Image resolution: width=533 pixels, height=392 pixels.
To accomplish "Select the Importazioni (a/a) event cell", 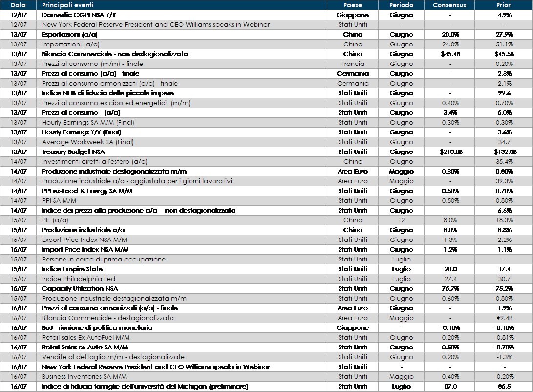I will 70,44.
